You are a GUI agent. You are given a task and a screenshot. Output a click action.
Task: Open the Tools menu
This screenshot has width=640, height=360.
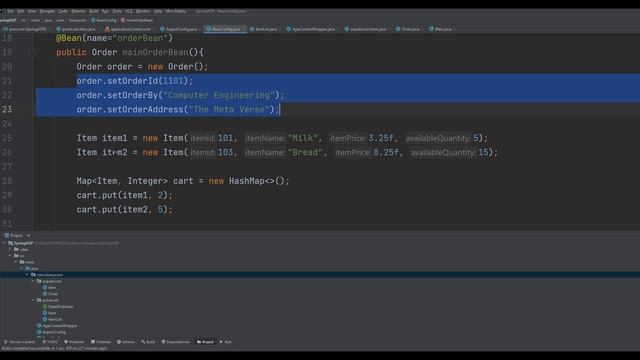tap(117, 11)
